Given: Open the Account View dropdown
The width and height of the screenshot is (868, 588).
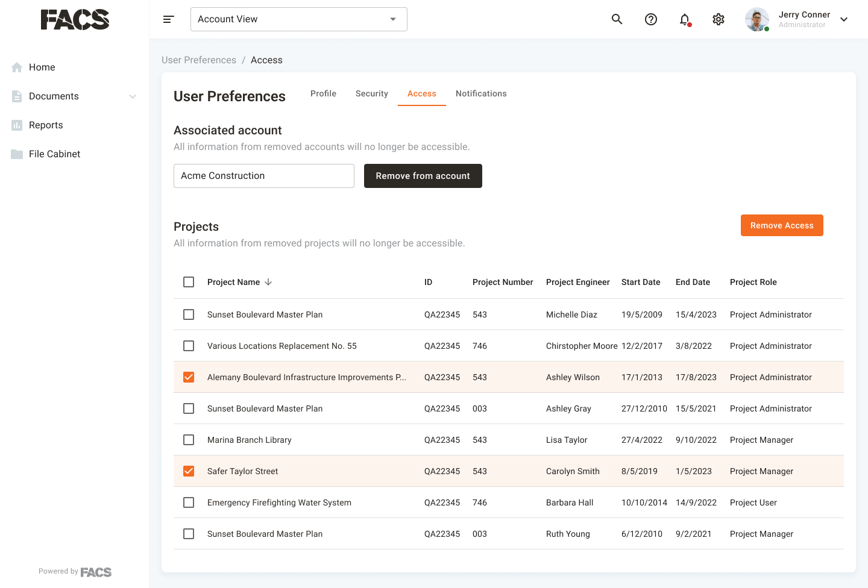Looking at the screenshot, I should pyautogui.click(x=299, y=19).
